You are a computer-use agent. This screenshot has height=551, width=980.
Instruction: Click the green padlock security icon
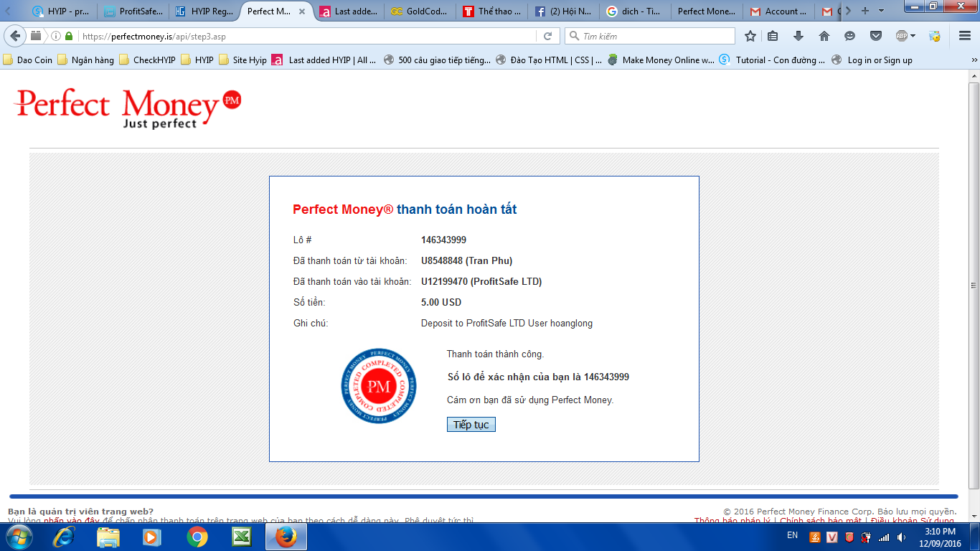[x=69, y=36]
